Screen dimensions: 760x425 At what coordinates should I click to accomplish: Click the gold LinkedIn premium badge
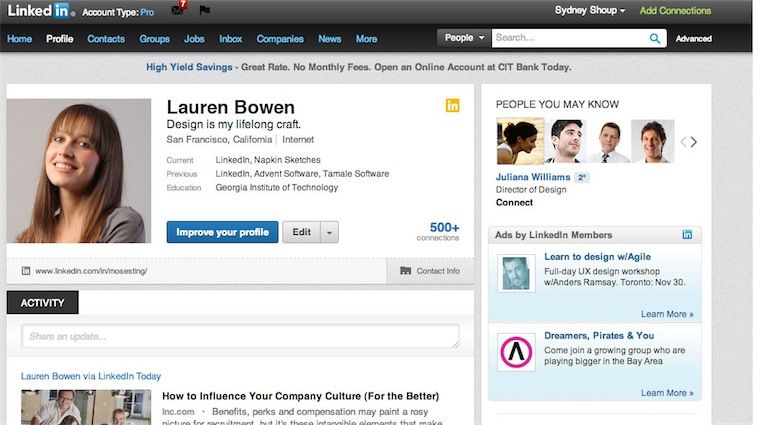452,105
